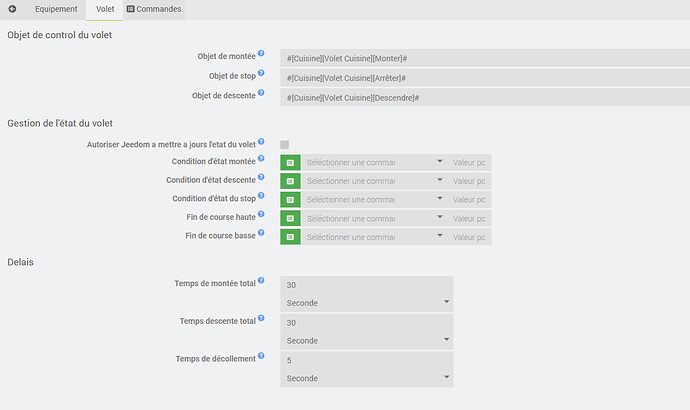Screen dimensions: 690x410
Task: Click the 'Gestion de l'état du volet' heading
Action: (x=60, y=124)
